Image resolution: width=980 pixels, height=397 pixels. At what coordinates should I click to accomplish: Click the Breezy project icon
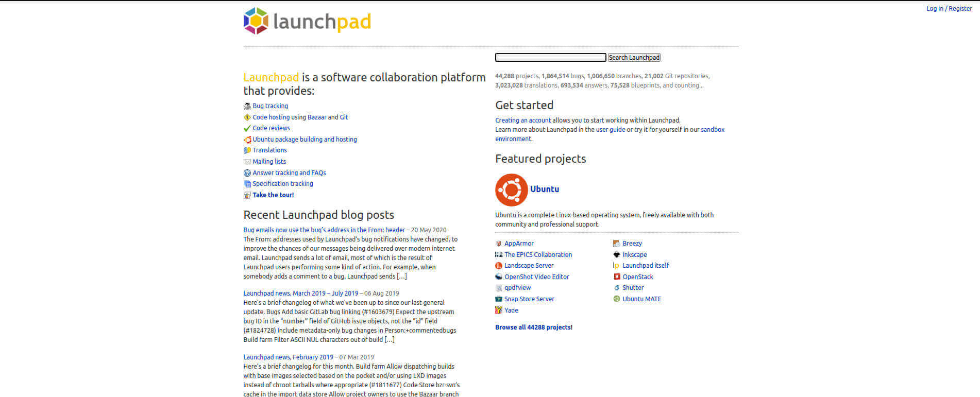click(x=617, y=244)
